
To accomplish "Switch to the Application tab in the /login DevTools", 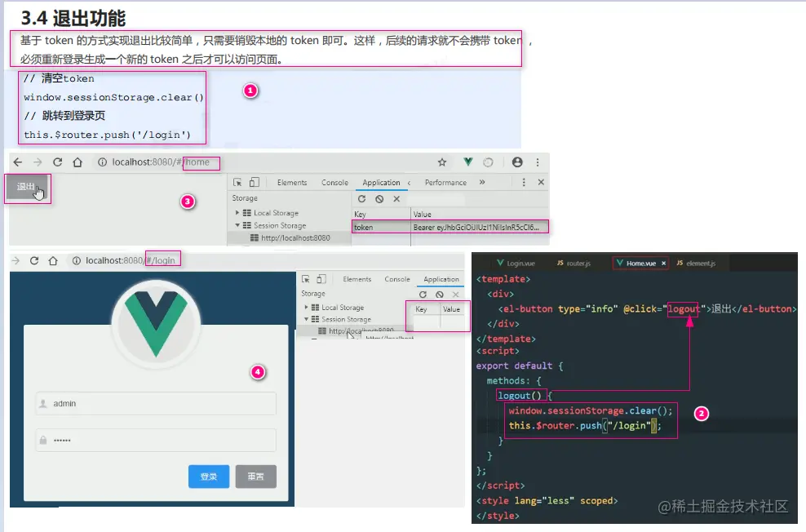I will pos(441,279).
